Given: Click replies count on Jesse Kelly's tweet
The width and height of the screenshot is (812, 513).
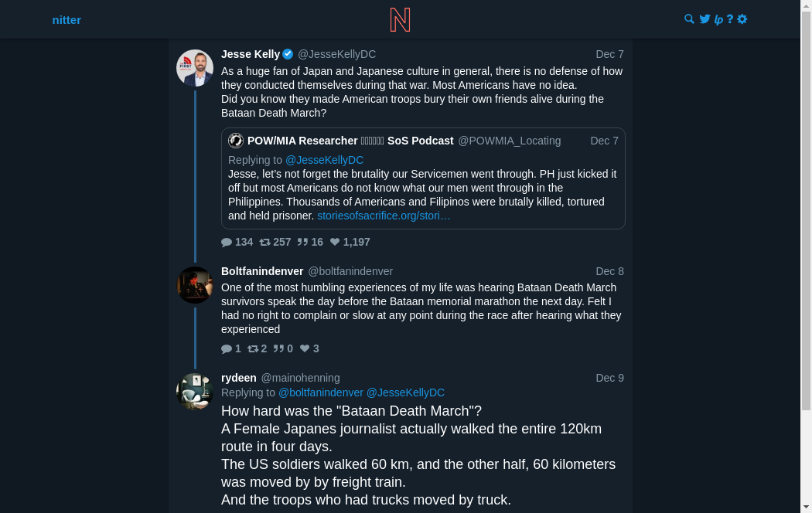Looking at the screenshot, I should pyautogui.click(x=237, y=242).
